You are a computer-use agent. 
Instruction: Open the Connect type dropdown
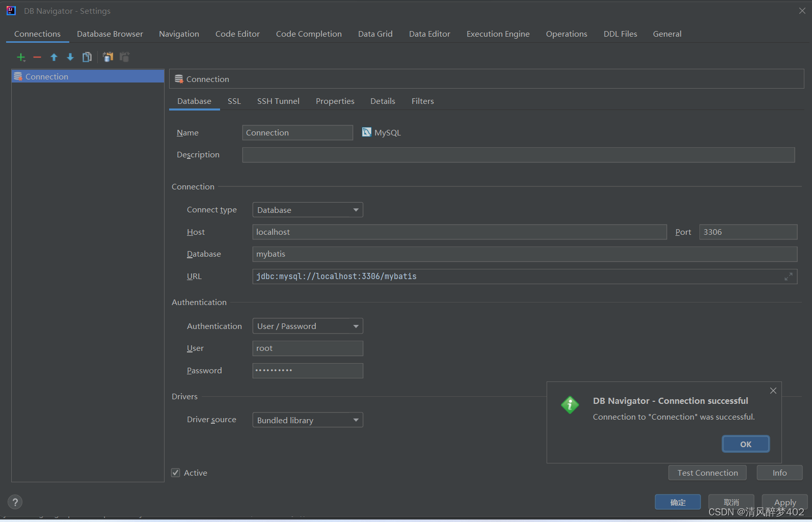(x=308, y=210)
